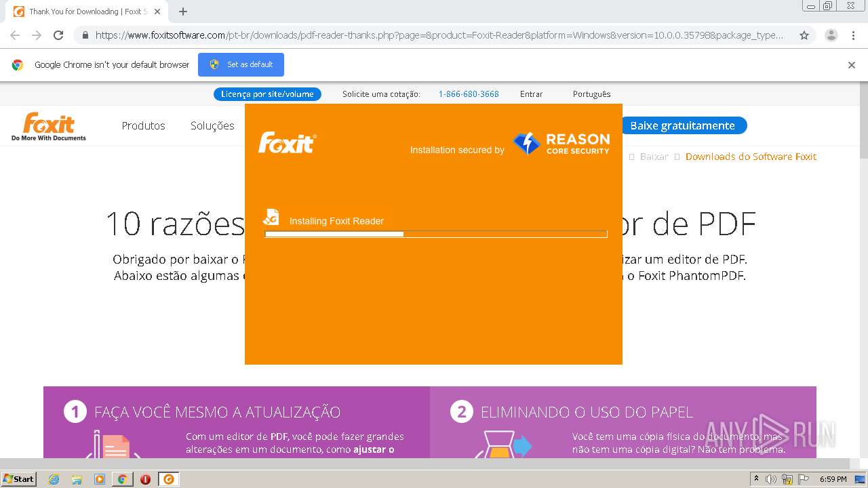Image resolution: width=868 pixels, height=488 pixels.
Task: Click the forward navigation arrow
Action: coord(37,35)
